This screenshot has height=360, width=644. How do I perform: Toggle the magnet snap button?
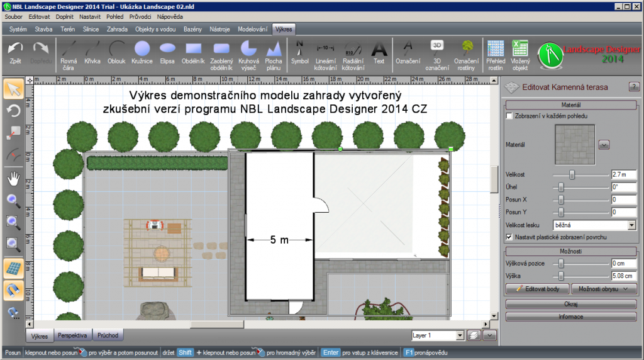14,291
